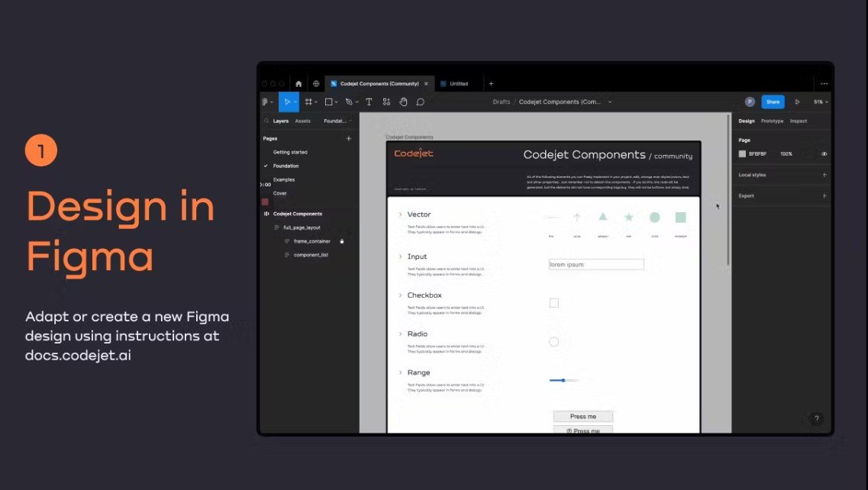Click the lock icon on frame_container layer
The image size is (868, 490).
pos(341,241)
